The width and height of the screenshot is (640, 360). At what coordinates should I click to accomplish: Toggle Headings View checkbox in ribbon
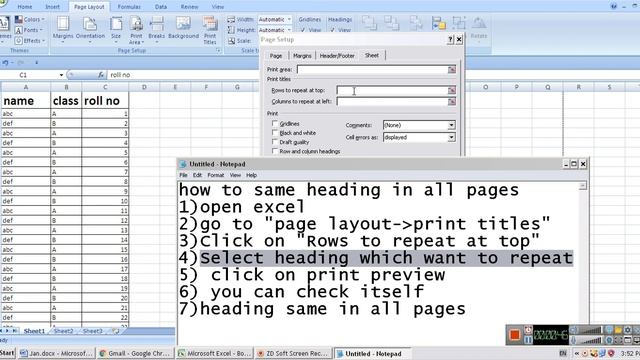click(332, 30)
